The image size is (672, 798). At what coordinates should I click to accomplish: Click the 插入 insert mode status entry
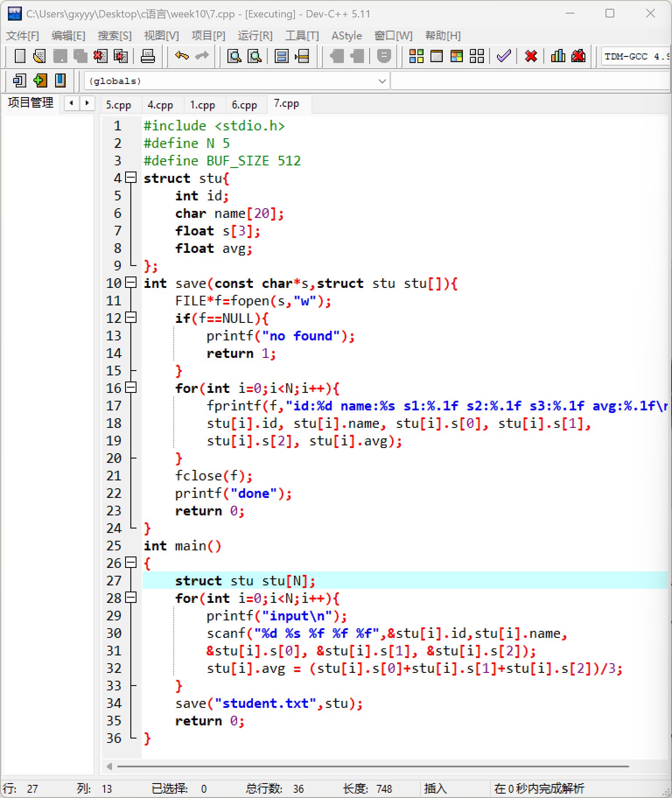pos(435,789)
